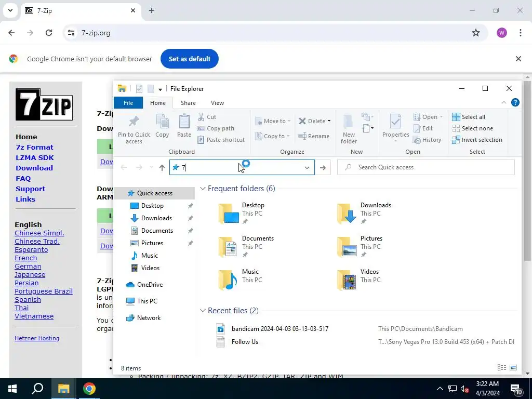This screenshot has width=532, height=399.
Task: Open Quick Access Toolbar customize dropdown
Action: [x=160, y=89]
